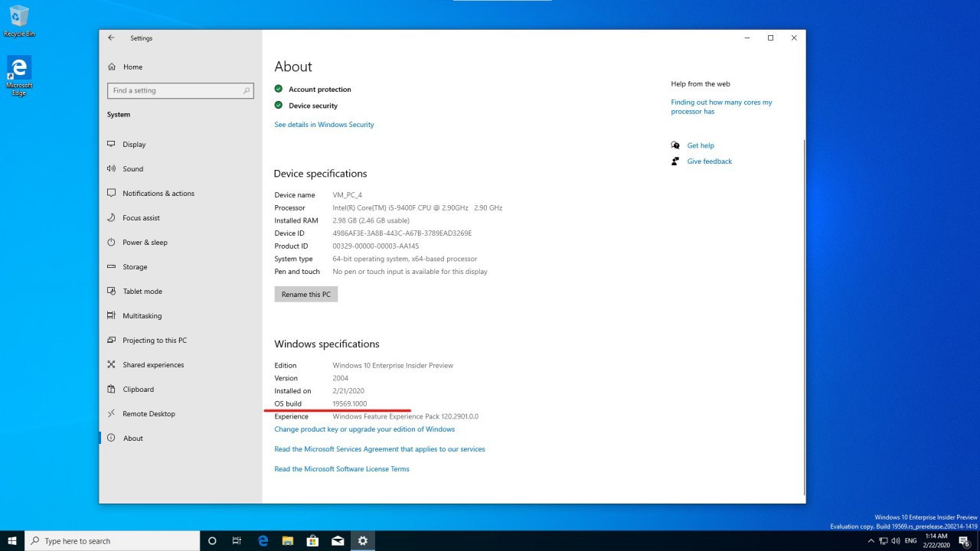The image size is (980, 551).
Task: Open the taskbar clock and calendar
Action: coord(935,541)
